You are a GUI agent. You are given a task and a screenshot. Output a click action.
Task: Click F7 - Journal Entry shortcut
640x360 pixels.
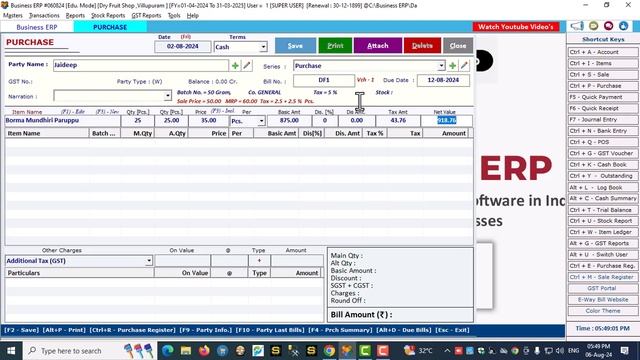(603, 120)
